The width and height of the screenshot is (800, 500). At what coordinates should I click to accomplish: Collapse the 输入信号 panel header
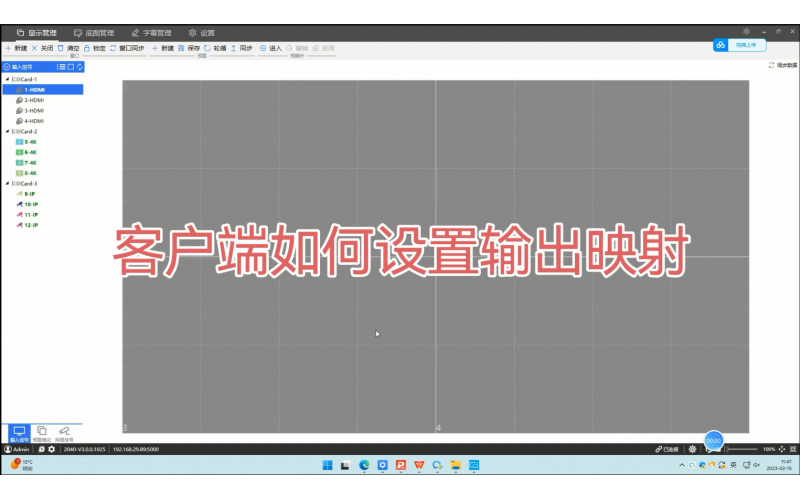[7, 67]
